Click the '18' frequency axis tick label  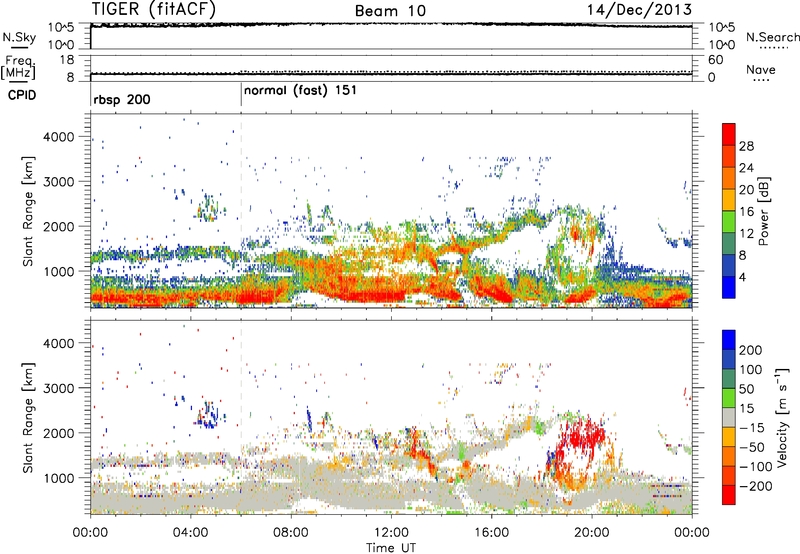click(x=67, y=60)
